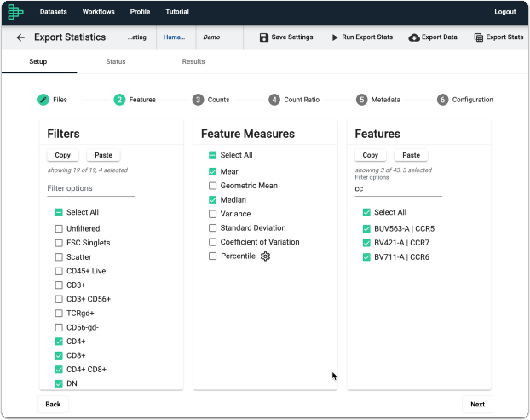Focus Features filter field containing cc
Image resolution: width=530 pixels, height=420 pixels.
399,189
